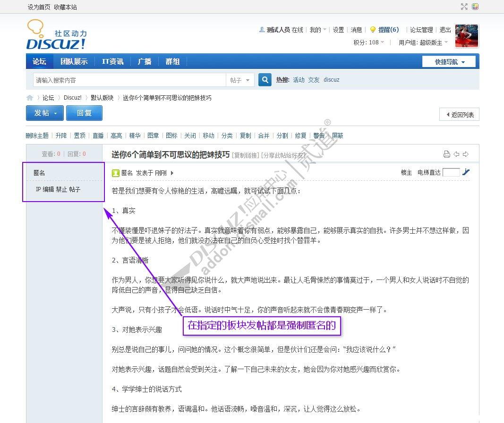Click the print icon in thread header

click(447, 154)
